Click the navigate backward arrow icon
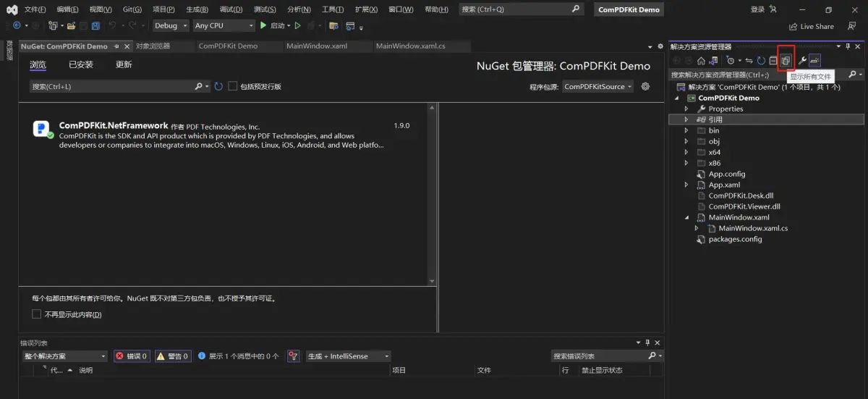Screen dimensions: 868x399 17,25
